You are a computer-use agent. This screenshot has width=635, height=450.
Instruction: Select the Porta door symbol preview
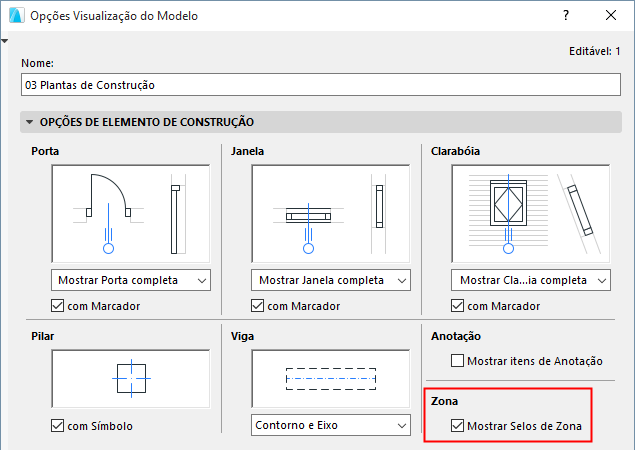(130, 212)
